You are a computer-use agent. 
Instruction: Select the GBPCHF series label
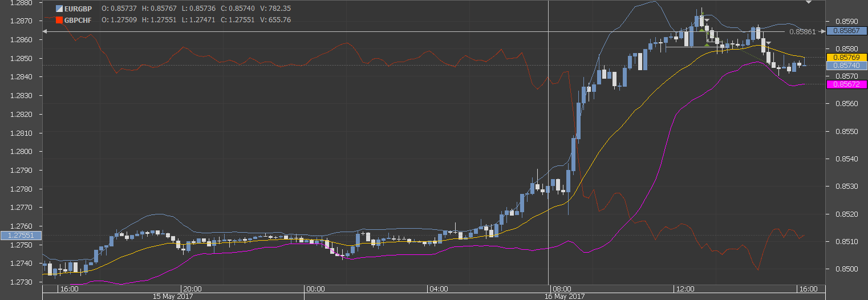78,20
